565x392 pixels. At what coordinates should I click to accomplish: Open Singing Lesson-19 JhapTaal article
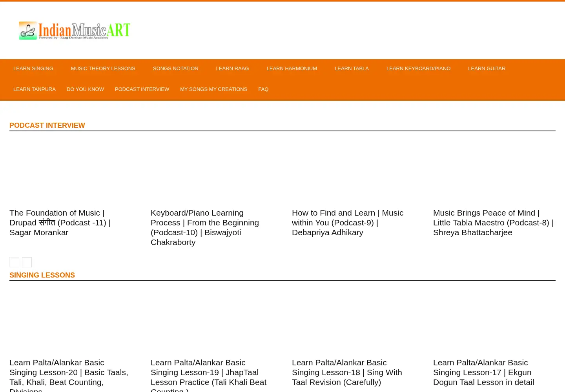coord(208,375)
